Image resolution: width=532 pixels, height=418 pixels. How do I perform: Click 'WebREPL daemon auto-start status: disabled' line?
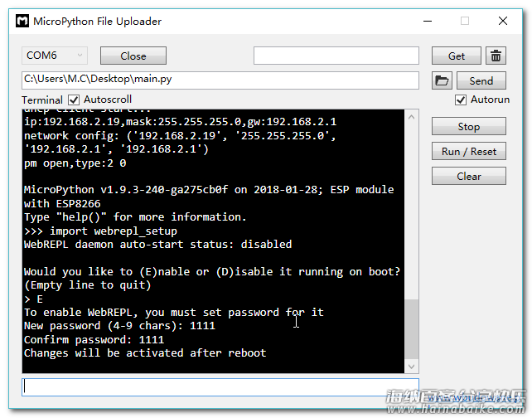tap(157, 245)
